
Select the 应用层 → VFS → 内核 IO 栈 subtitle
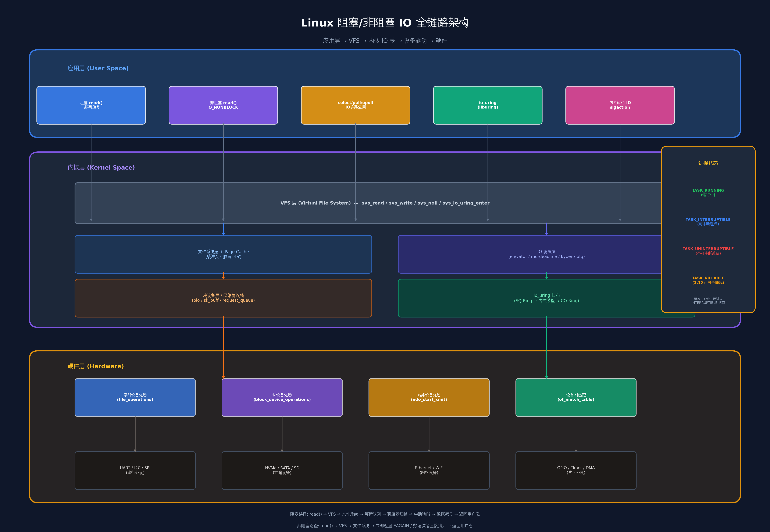(385, 41)
